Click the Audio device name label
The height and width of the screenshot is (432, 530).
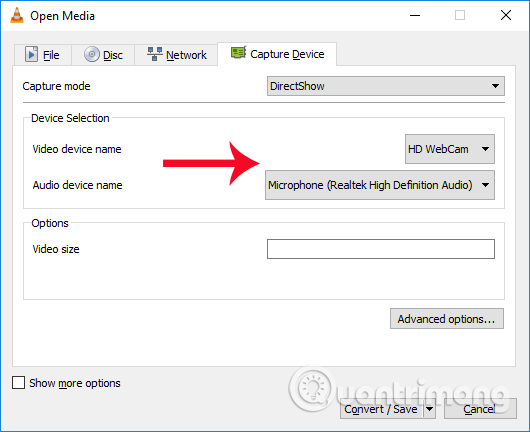point(77,185)
